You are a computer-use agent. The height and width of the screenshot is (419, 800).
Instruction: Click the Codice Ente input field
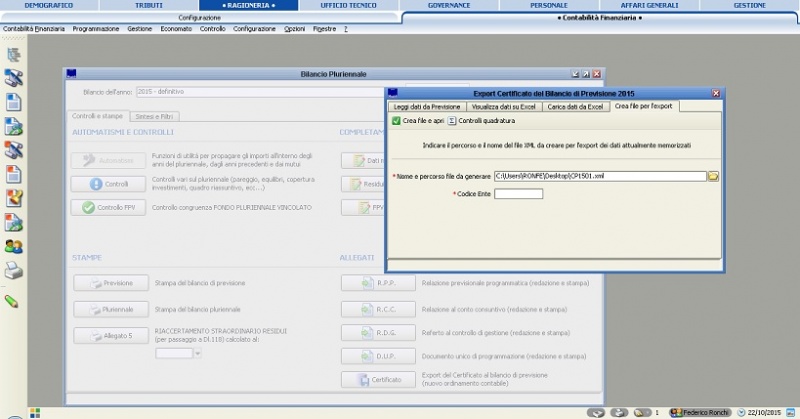pos(518,193)
